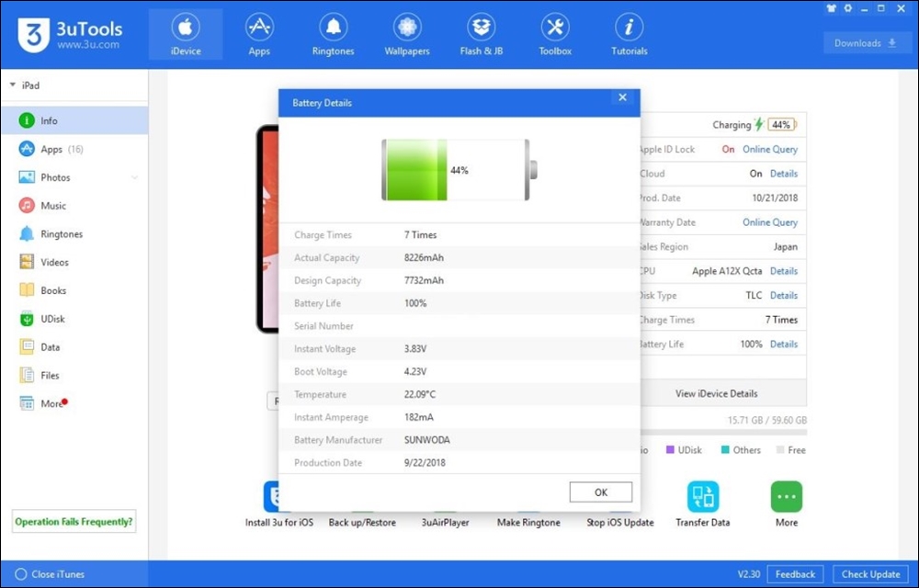Click Online Query for Apple ID Lock

pyautogui.click(x=770, y=150)
